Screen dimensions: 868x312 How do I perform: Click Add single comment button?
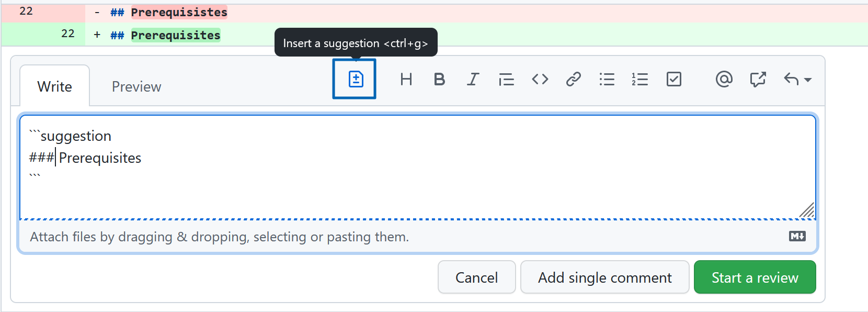604,277
